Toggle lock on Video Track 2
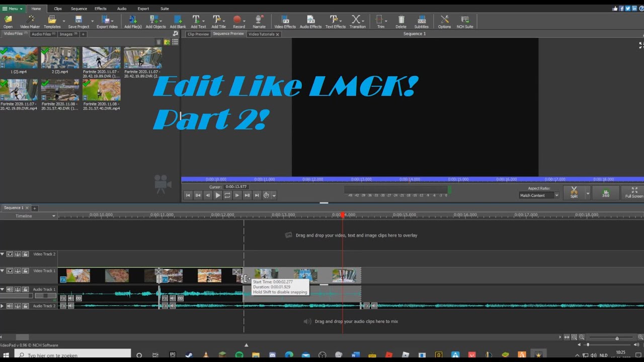The image size is (644, 362). pos(25,254)
